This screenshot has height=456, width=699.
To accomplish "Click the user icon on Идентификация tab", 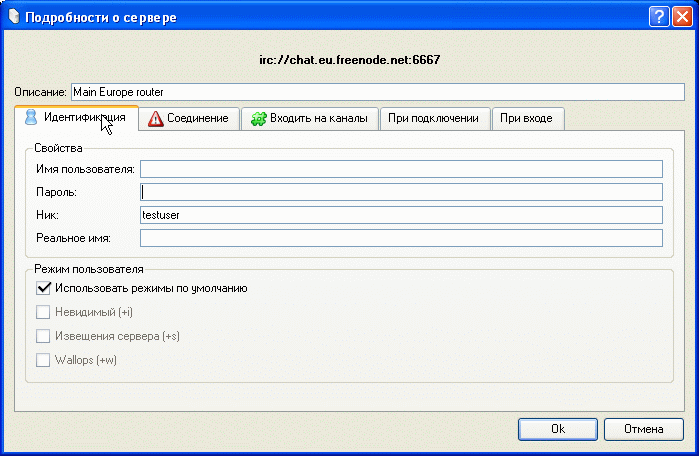I will (x=30, y=117).
